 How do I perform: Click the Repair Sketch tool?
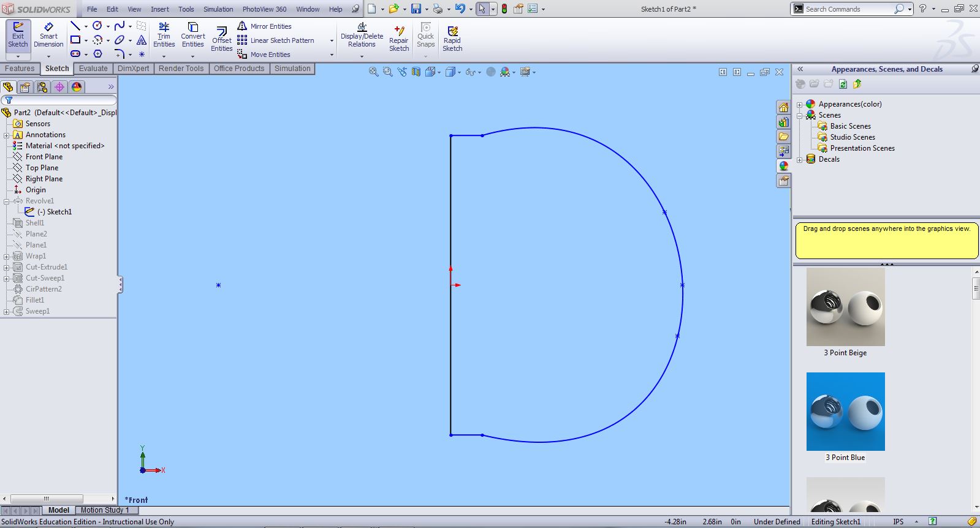coord(398,38)
